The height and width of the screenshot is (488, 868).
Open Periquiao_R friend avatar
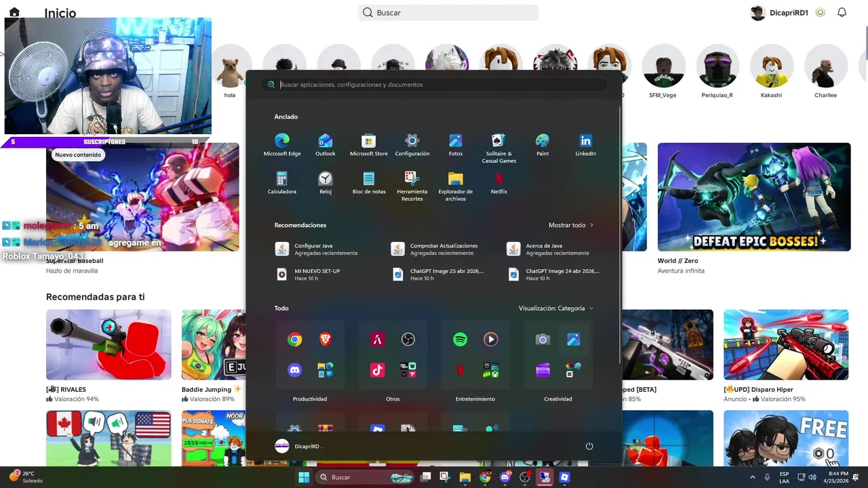point(717,66)
